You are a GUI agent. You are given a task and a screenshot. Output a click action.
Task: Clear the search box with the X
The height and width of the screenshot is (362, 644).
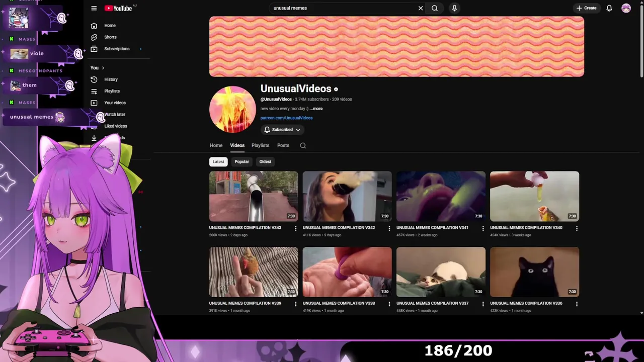[x=421, y=8]
